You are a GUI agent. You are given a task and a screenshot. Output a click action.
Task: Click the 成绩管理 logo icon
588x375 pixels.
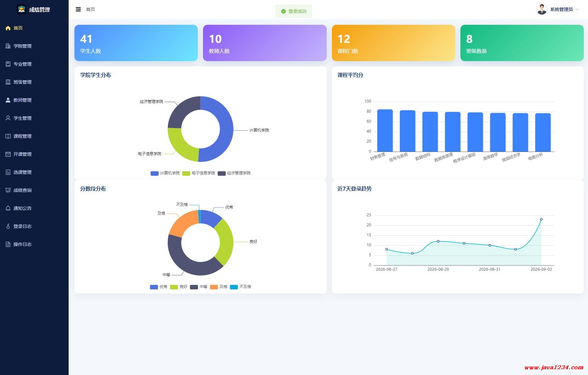click(x=22, y=9)
